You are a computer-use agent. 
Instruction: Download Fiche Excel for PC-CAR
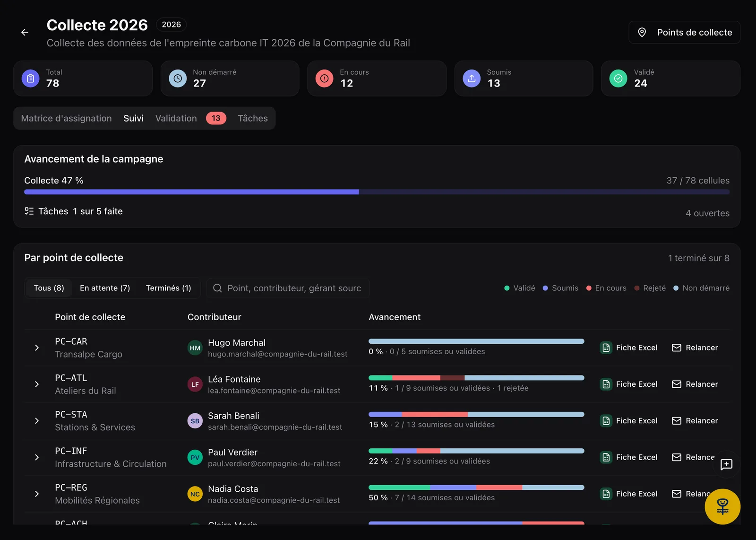[x=629, y=348]
